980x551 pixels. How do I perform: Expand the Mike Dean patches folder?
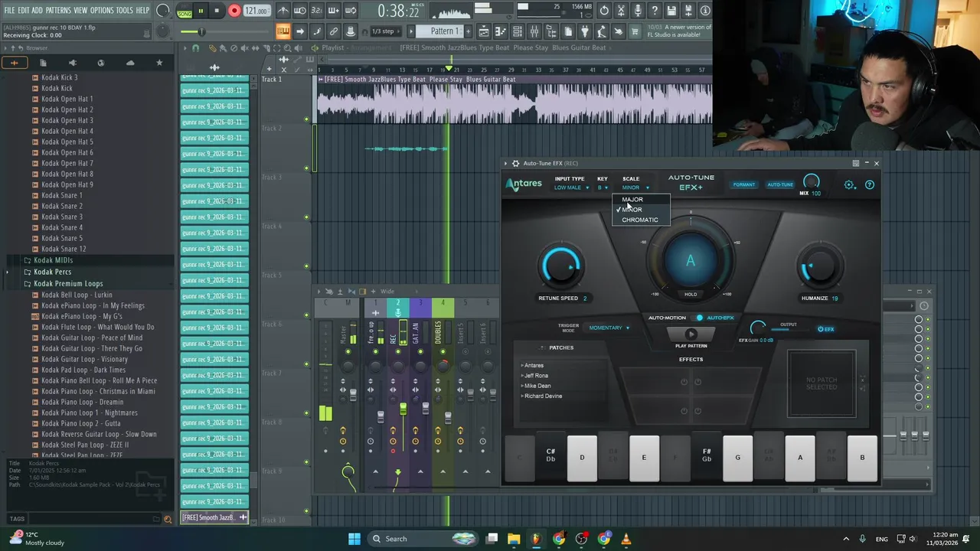tap(536, 386)
